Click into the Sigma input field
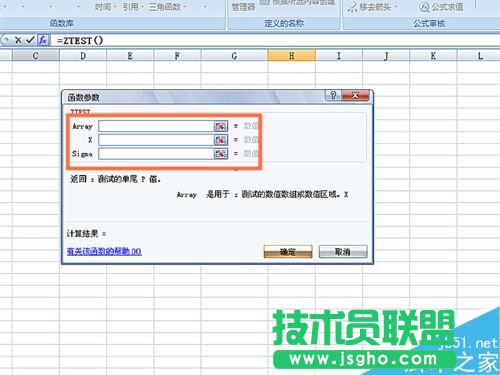 click(x=156, y=154)
